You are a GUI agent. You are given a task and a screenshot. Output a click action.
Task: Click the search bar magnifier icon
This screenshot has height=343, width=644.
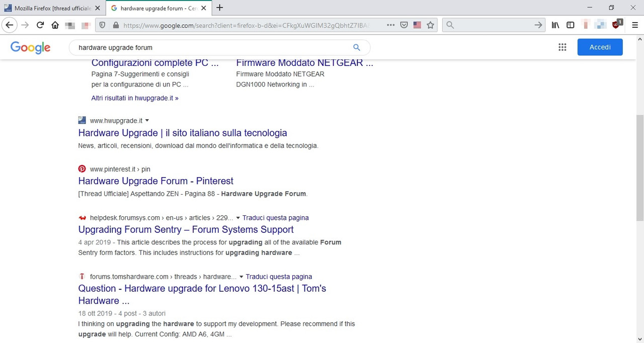coord(450,25)
